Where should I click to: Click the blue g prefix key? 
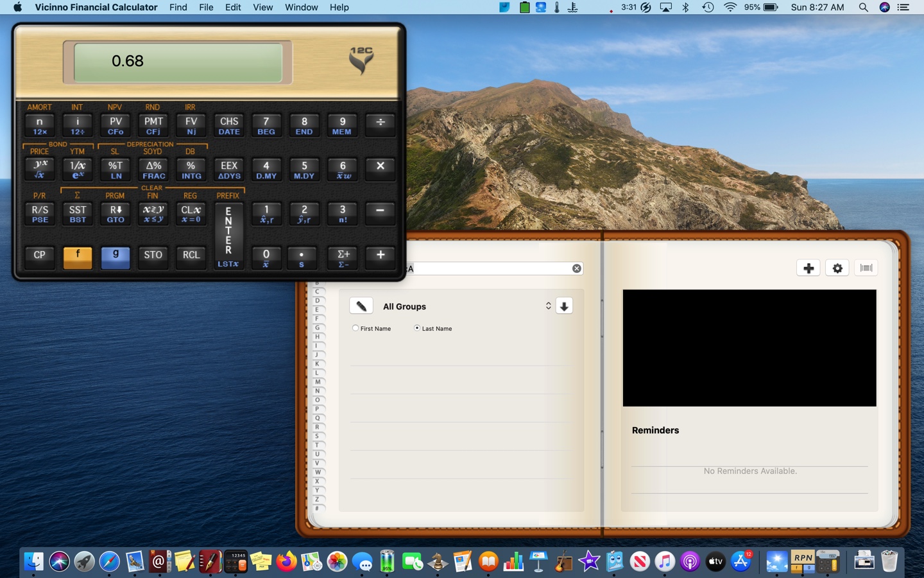click(116, 258)
